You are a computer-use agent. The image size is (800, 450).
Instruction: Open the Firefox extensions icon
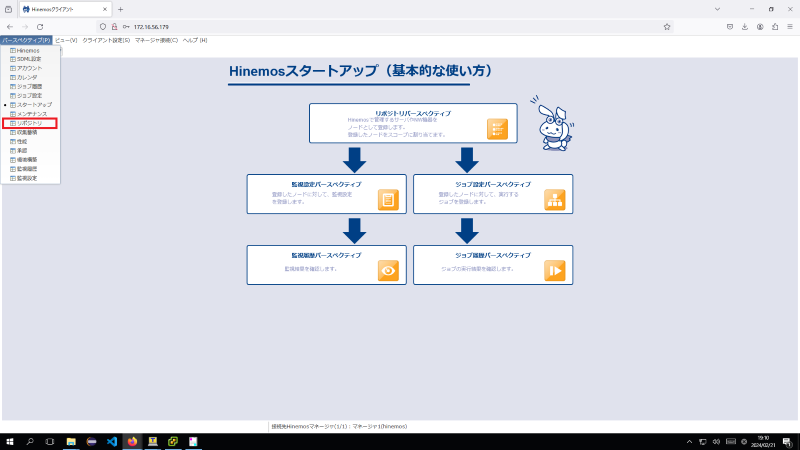[x=775, y=27]
